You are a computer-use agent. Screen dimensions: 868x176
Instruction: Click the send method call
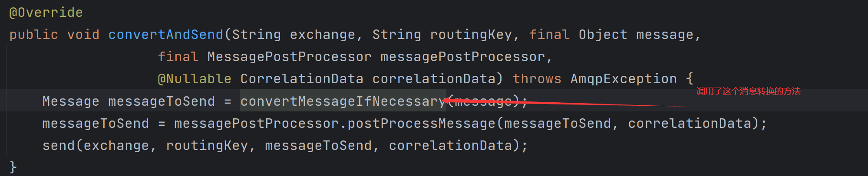(59, 146)
